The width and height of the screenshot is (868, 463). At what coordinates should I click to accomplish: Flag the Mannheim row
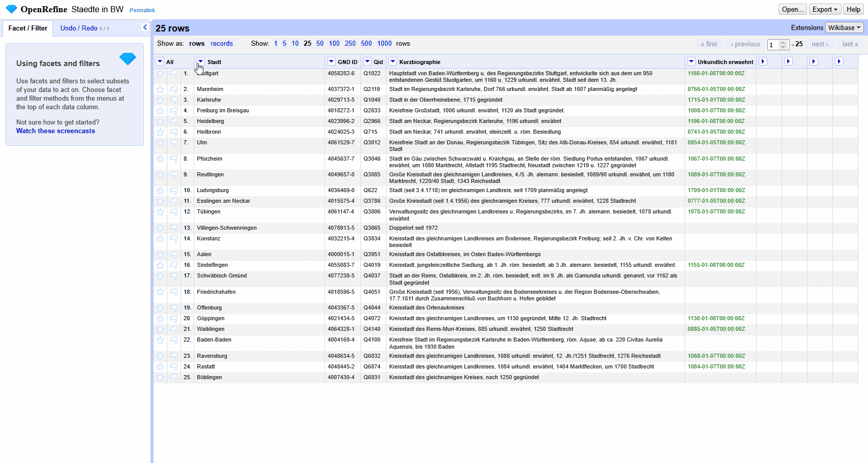[173, 89]
